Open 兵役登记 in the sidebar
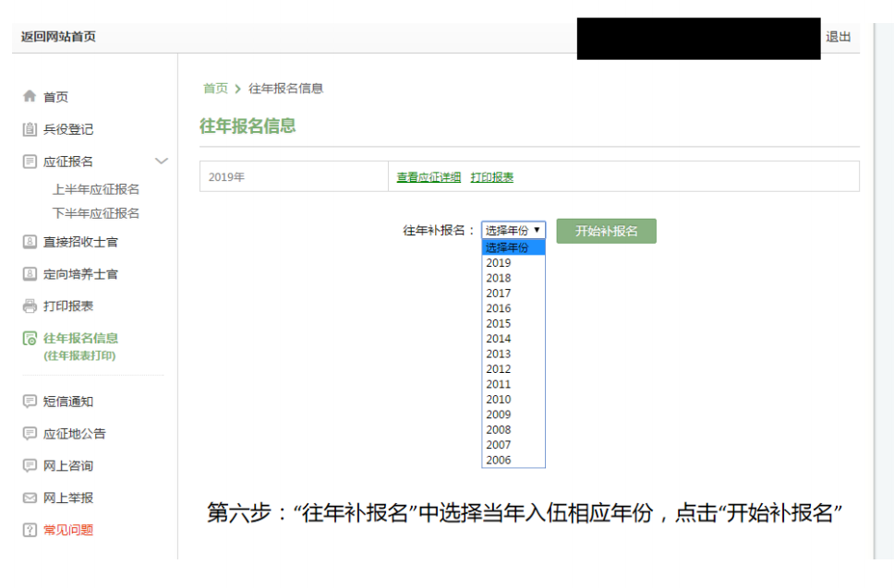This screenshot has height=588, width=894. point(68,129)
